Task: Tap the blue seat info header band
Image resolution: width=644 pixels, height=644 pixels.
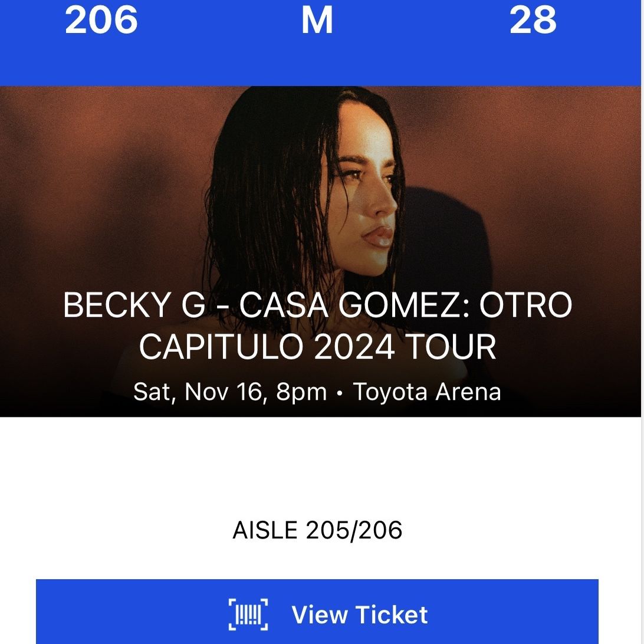Action: [x=320, y=42]
